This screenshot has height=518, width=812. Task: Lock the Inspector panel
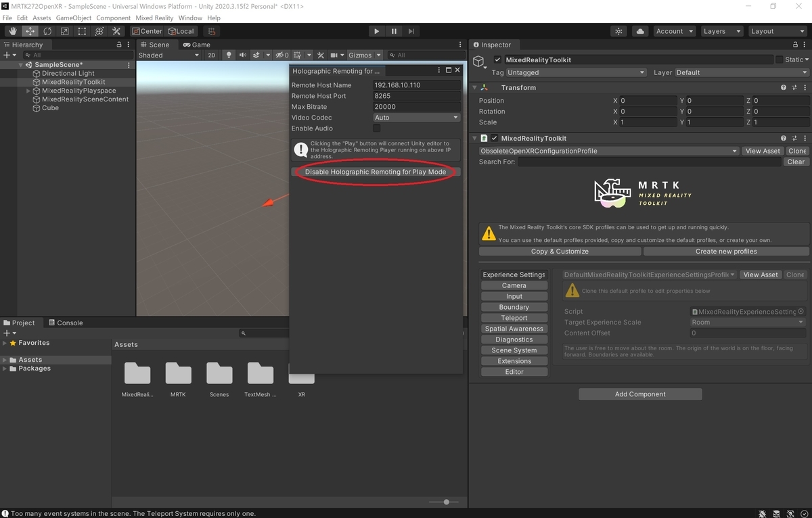(x=794, y=45)
